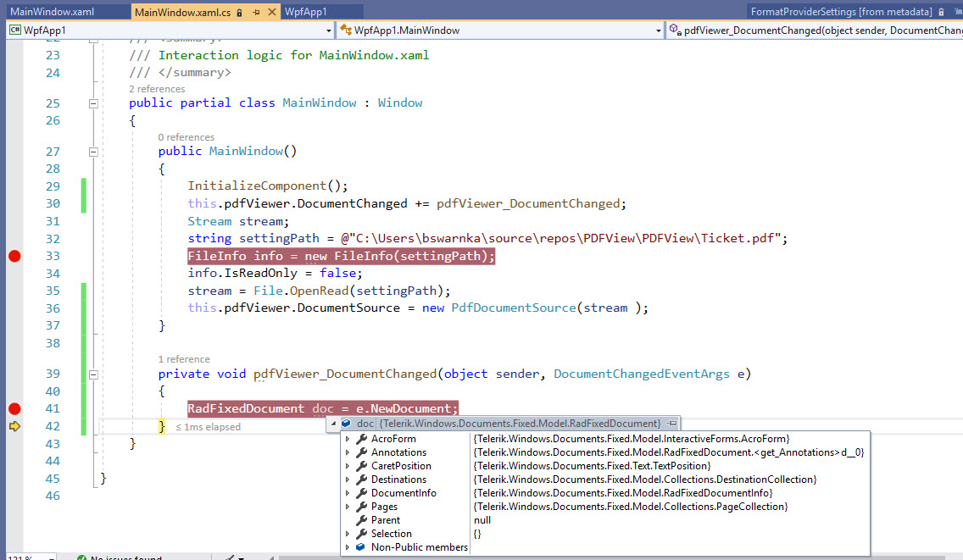963x560 pixels.
Task: Click the wrench icon next to Destinations
Action: (362, 480)
